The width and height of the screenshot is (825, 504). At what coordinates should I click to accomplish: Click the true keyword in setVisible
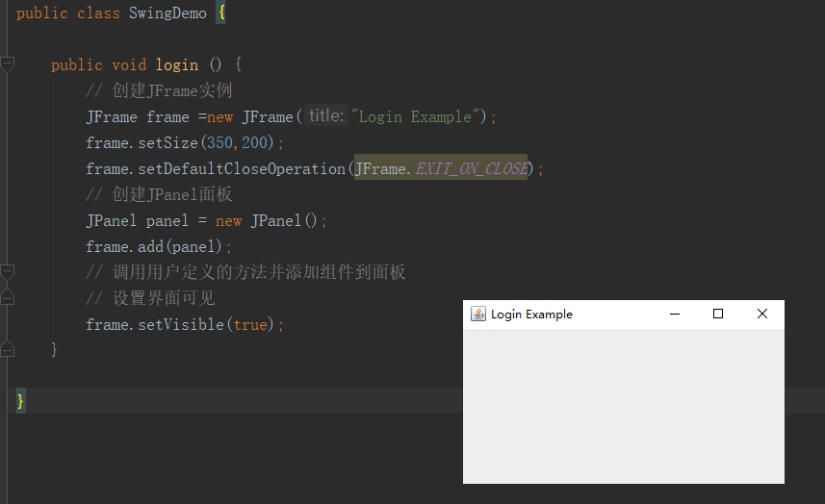(250, 324)
